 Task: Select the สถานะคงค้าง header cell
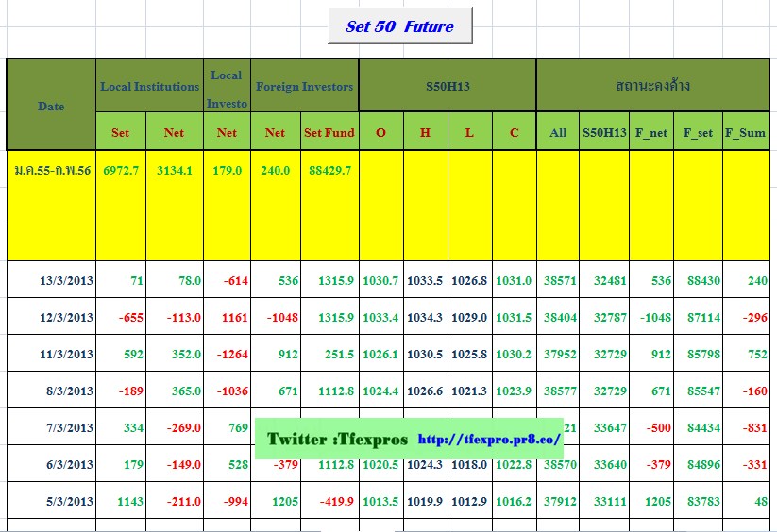(652, 87)
